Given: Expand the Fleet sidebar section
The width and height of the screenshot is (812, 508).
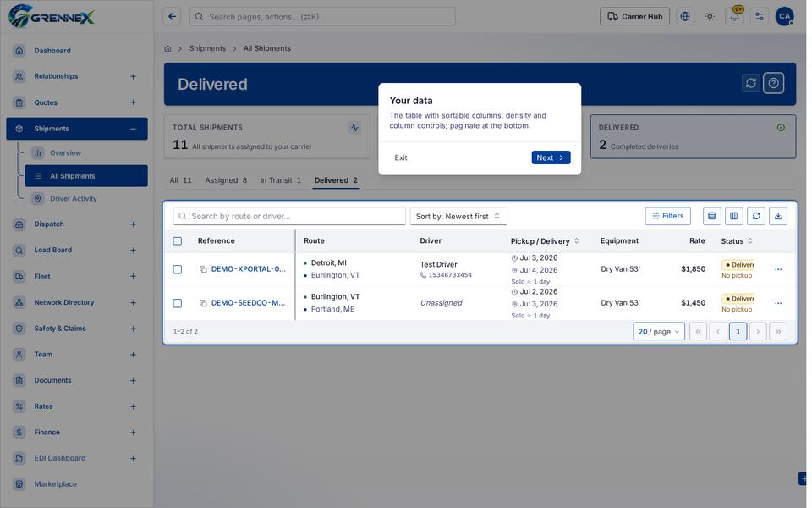Looking at the screenshot, I should 133,277.
